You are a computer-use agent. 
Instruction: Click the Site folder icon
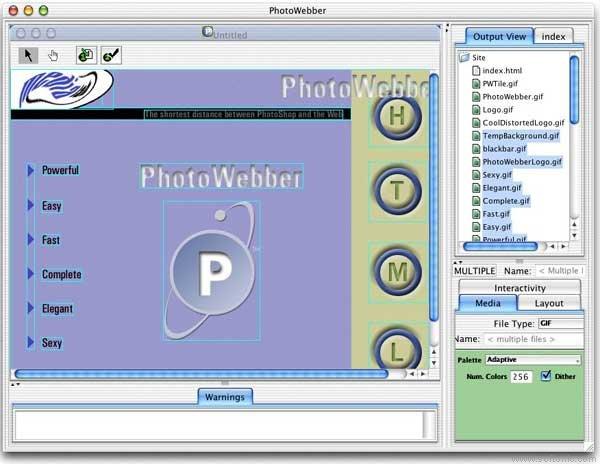(464, 57)
